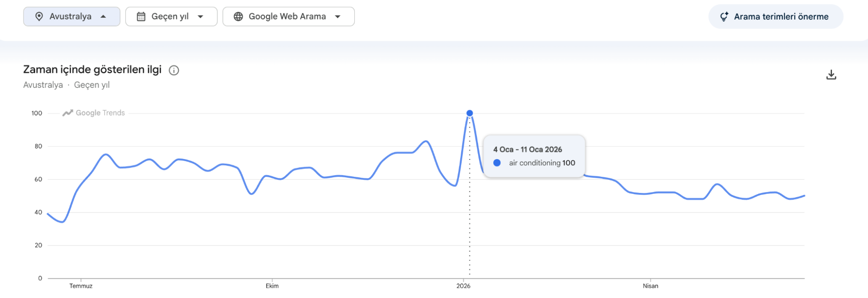Viewport: 868px width, 298px height.
Task: Click the Temmuz label on the time axis
Action: point(81,286)
